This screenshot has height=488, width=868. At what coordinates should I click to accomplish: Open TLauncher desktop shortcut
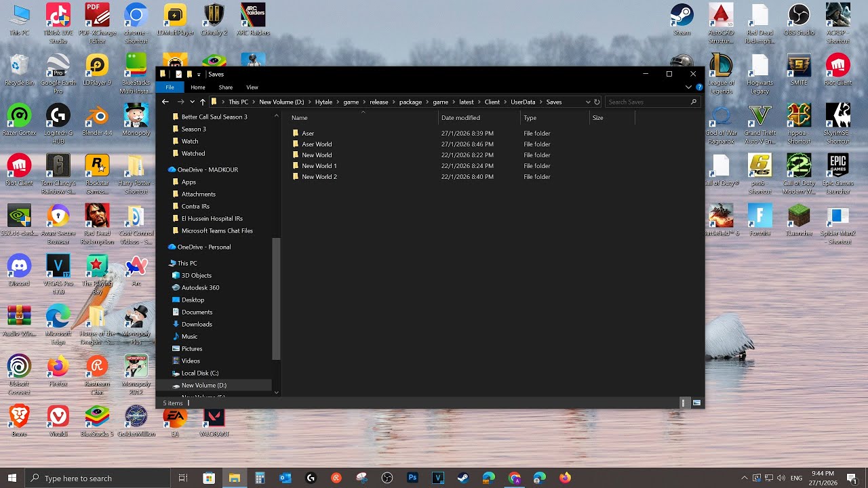[799, 220]
